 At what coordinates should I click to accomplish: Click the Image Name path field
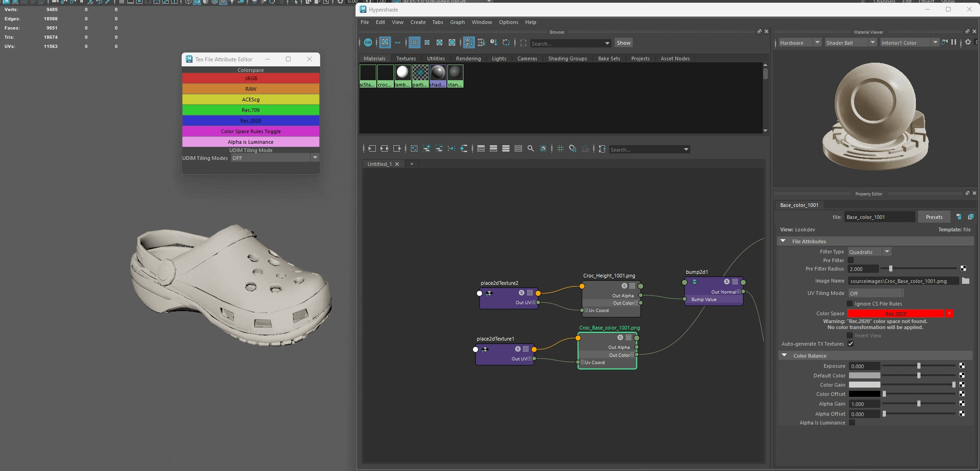point(903,281)
